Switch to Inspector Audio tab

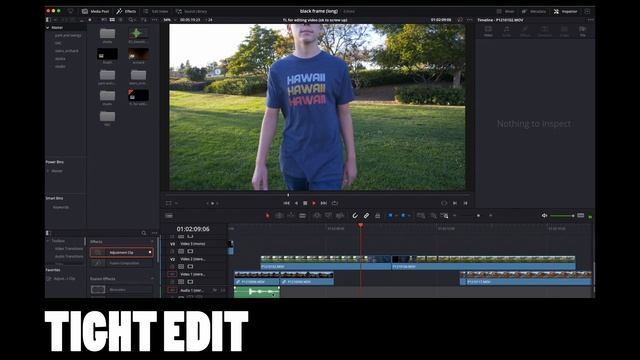(x=507, y=31)
